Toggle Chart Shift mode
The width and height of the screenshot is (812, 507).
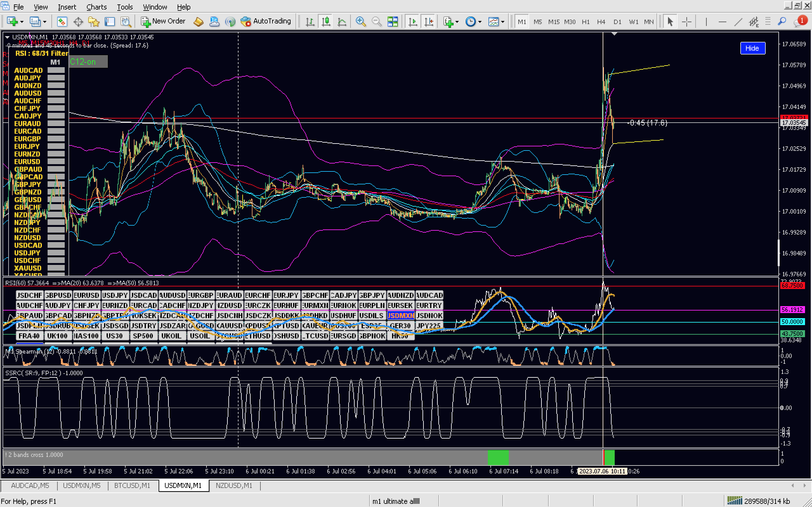click(429, 22)
